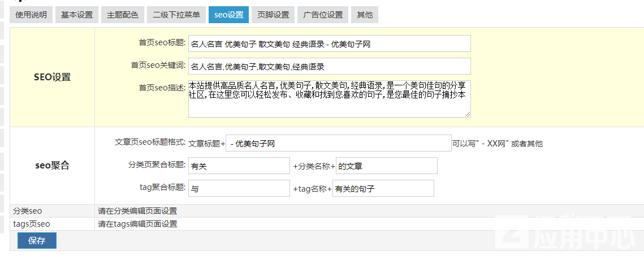Focus the 文章页seo标题格式 suffix field

pyautogui.click(x=338, y=144)
